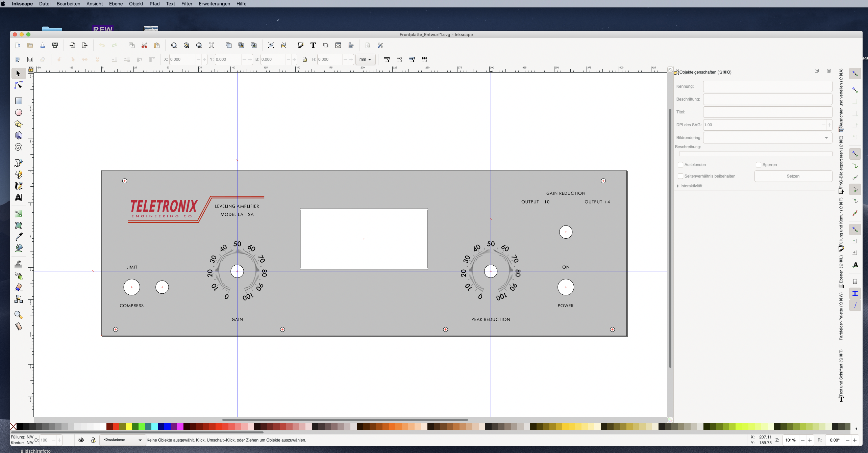Pick the Text tool in toolbox
Screen dimensions: 868x453
(19, 197)
